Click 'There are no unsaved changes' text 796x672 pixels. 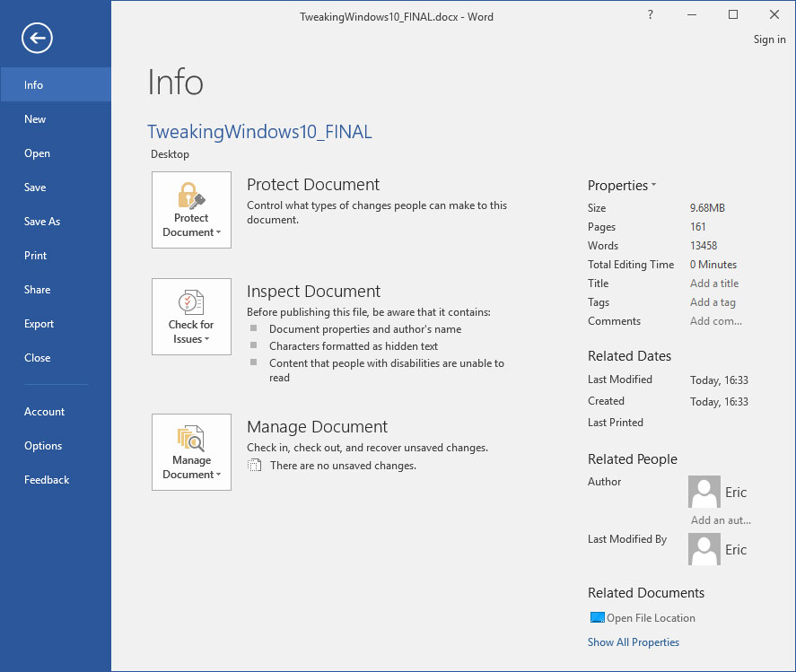tap(343, 466)
